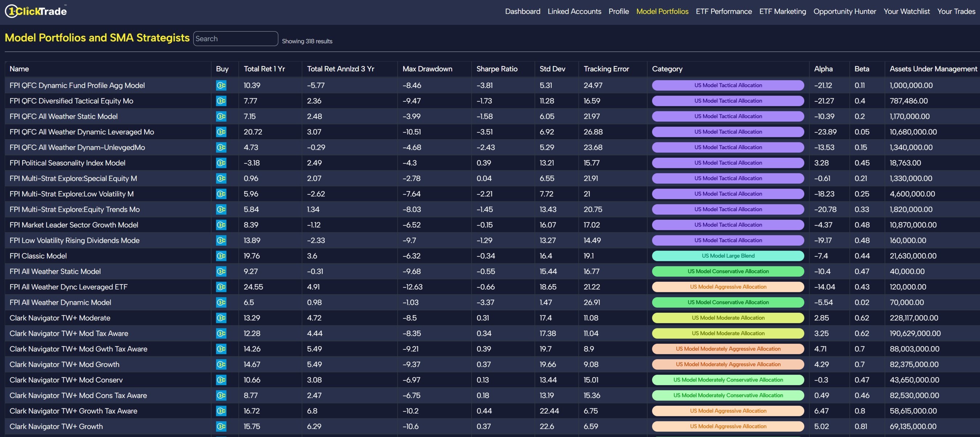
Task: Click Buy icon for Clark Navigator TW+ Moderate
Action: coord(221,318)
